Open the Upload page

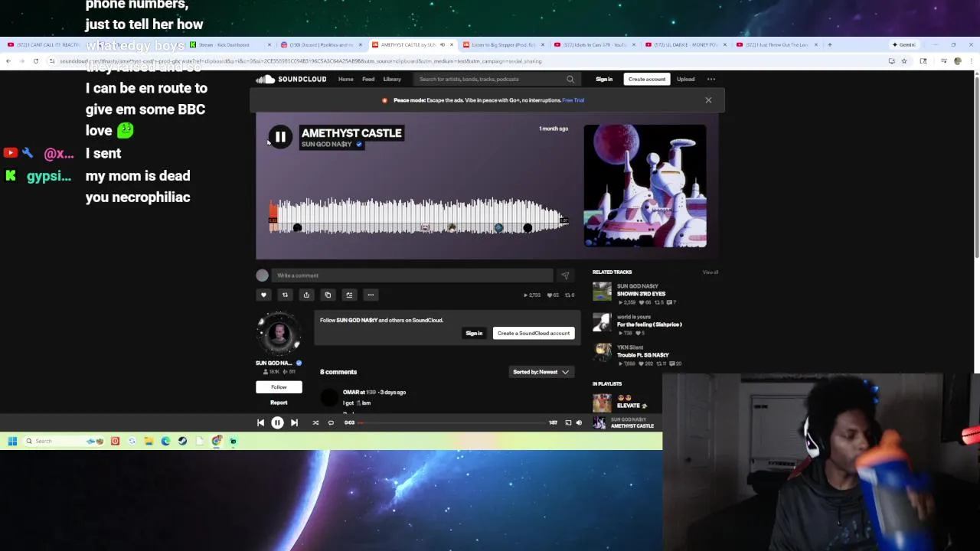[685, 79]
